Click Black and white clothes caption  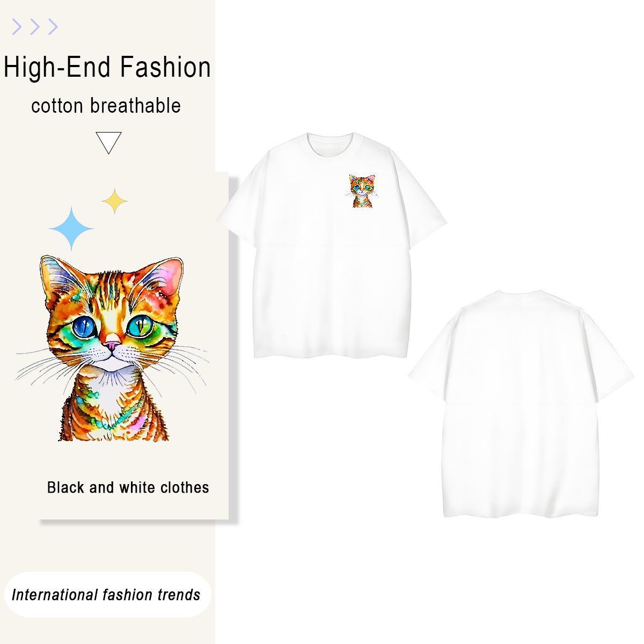[x=128, y=487]
